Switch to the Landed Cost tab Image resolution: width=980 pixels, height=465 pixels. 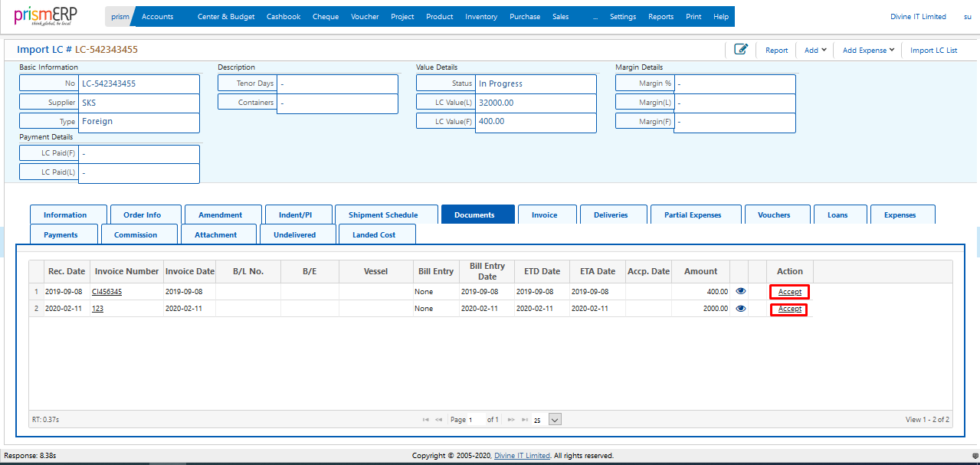point(376,234)
